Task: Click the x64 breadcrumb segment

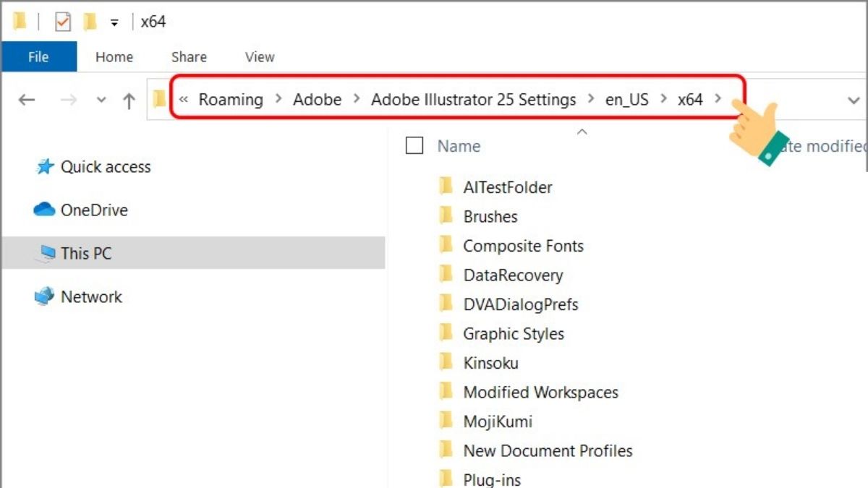Action: [x=690, y=100]
